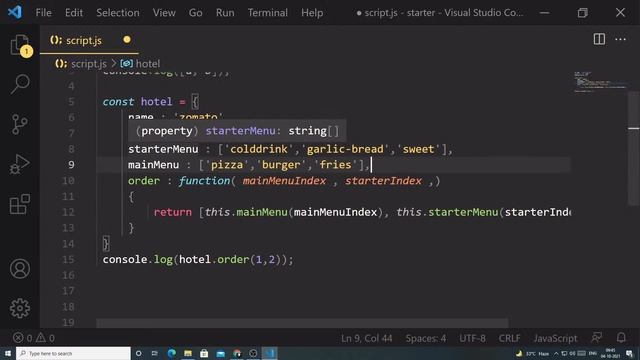Launch Microsoft Edge from taskbar

tap(171, 353)
